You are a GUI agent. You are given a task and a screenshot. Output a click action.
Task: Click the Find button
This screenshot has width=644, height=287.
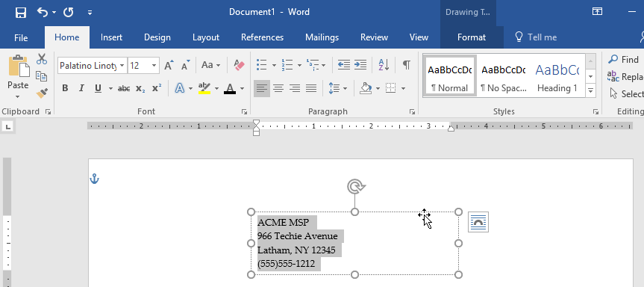point(623,60)
